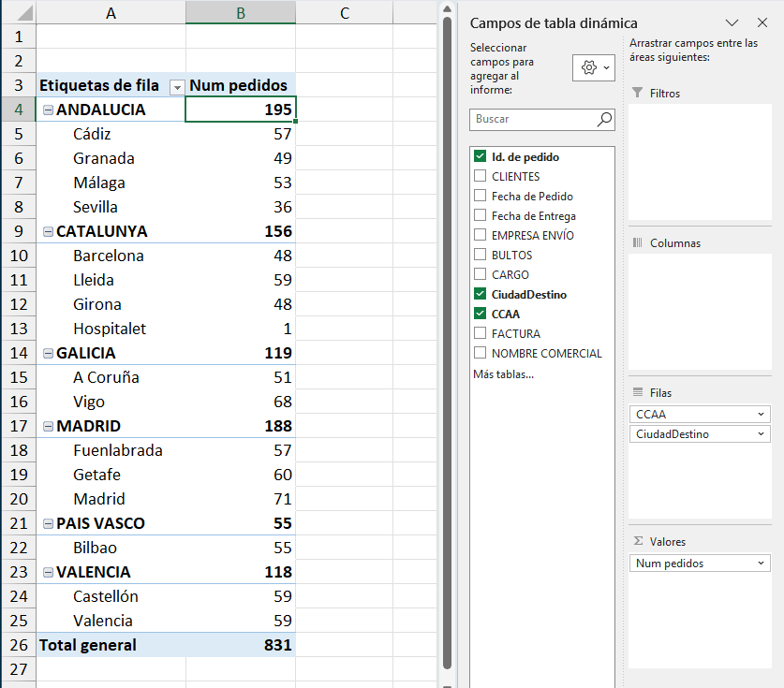Select the Fuenlabrada row label
Image resolution: width=784 pixels, height=688 pixels.
coord(117,450)
